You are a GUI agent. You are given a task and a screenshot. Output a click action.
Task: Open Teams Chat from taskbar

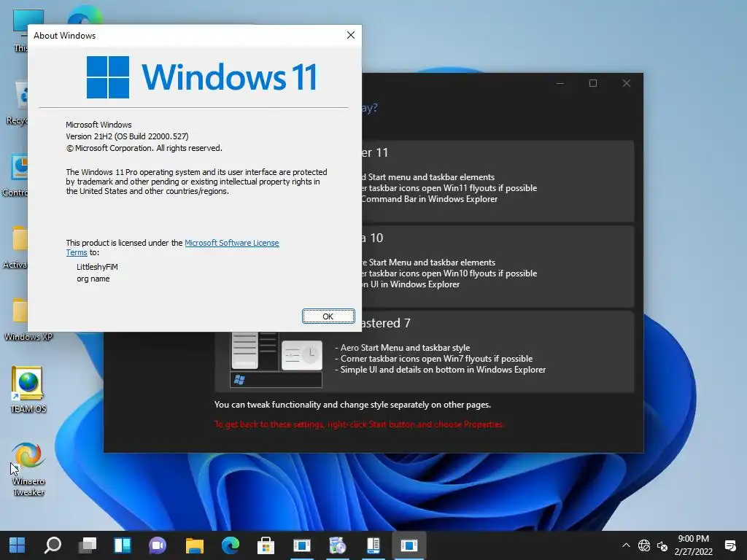click(158, 545)
